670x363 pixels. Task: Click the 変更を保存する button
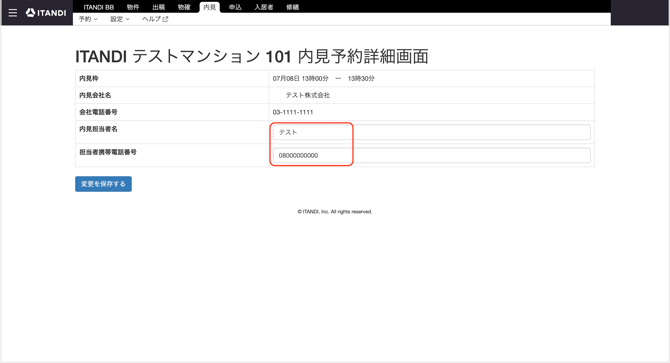[103, 184]
